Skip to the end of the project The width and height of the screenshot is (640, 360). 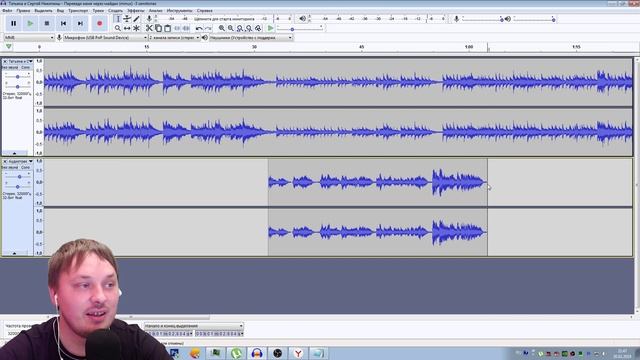pos(80,24)
